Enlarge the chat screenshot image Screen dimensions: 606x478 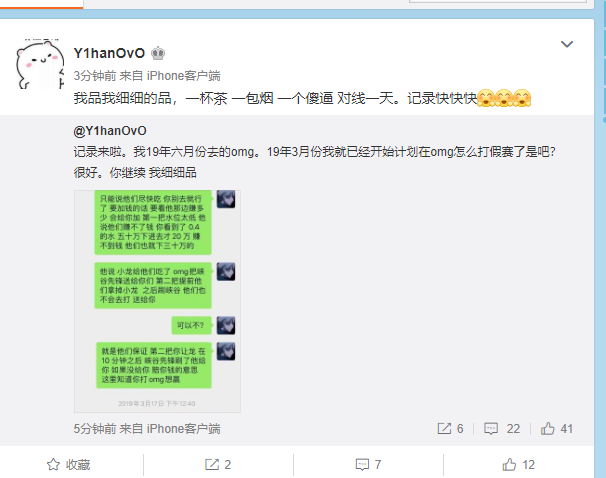[157, 301]
